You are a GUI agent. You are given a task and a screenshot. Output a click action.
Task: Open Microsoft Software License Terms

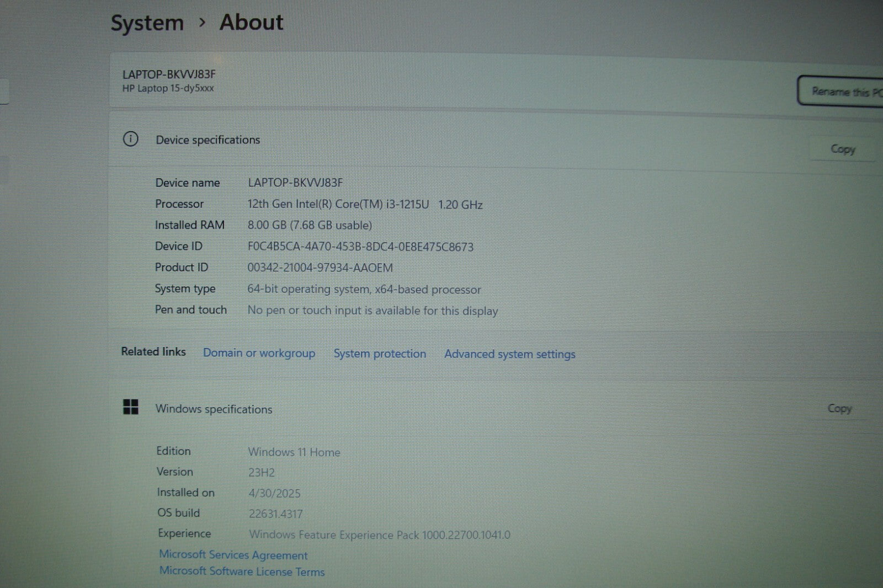point(242,571)
